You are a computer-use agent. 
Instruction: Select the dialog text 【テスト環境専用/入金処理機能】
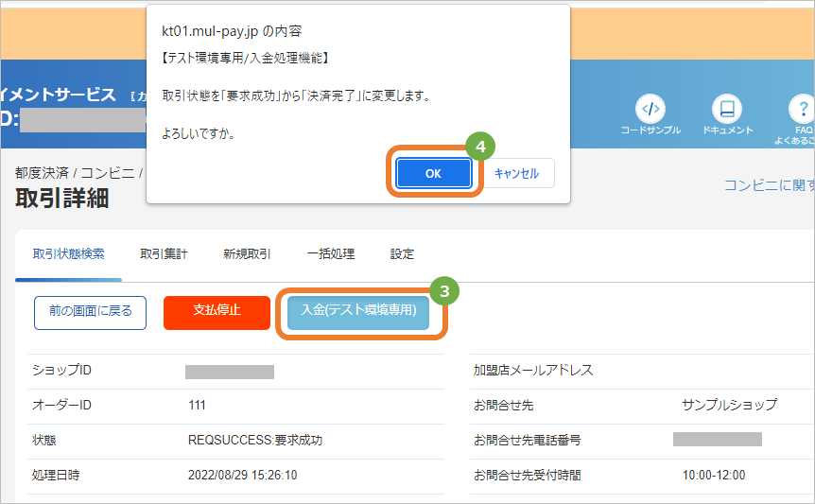[x=244, y=58]
